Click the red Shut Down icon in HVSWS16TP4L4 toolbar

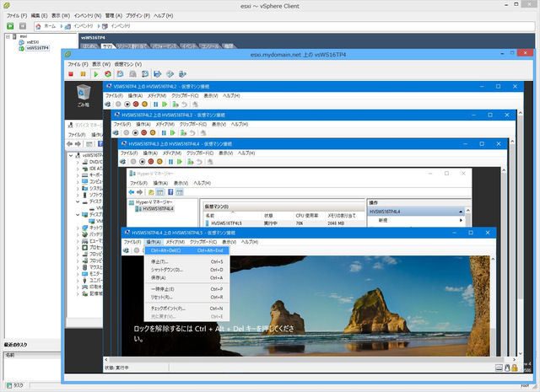(151, 161)
